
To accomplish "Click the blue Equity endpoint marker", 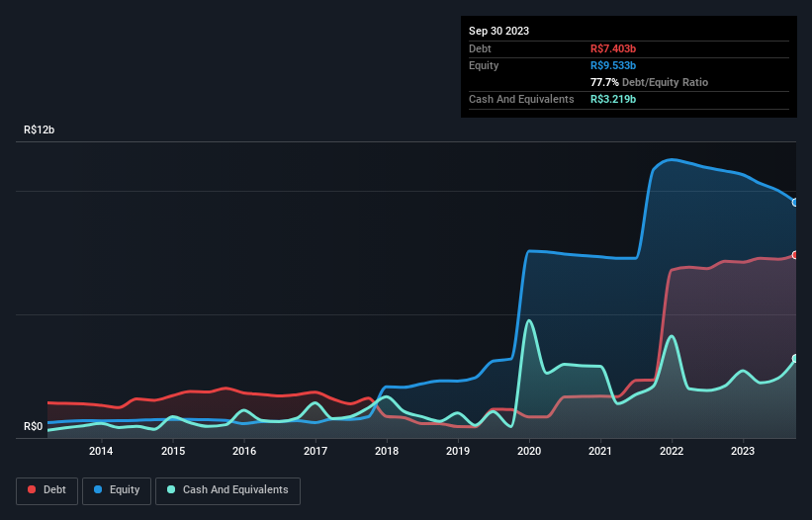I will 795,203.
